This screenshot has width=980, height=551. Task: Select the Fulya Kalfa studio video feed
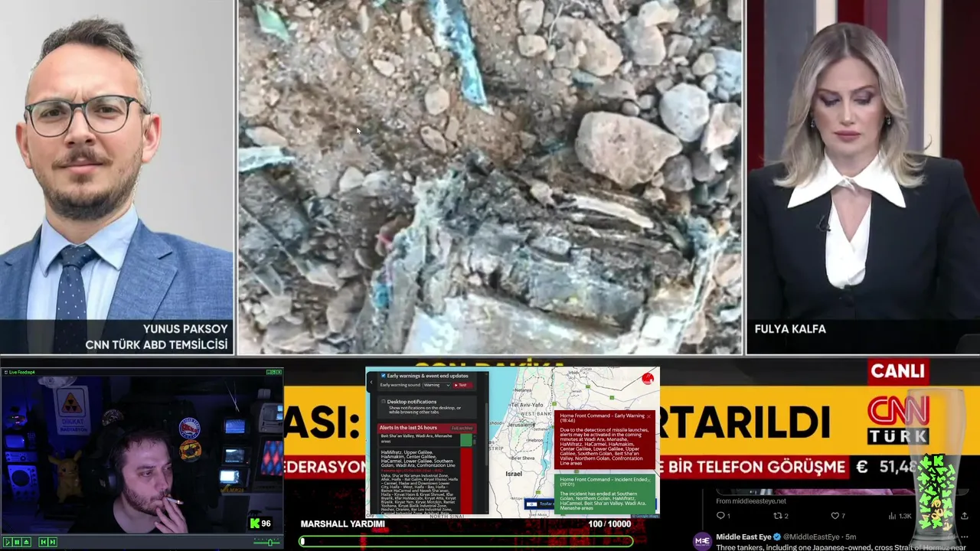[863, 177]
